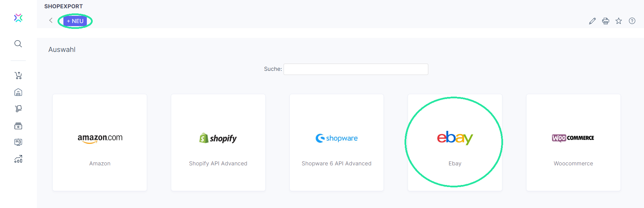The image size is (644, 208).
Task: Select the Shopify API Advanced card
Action: 218,142
